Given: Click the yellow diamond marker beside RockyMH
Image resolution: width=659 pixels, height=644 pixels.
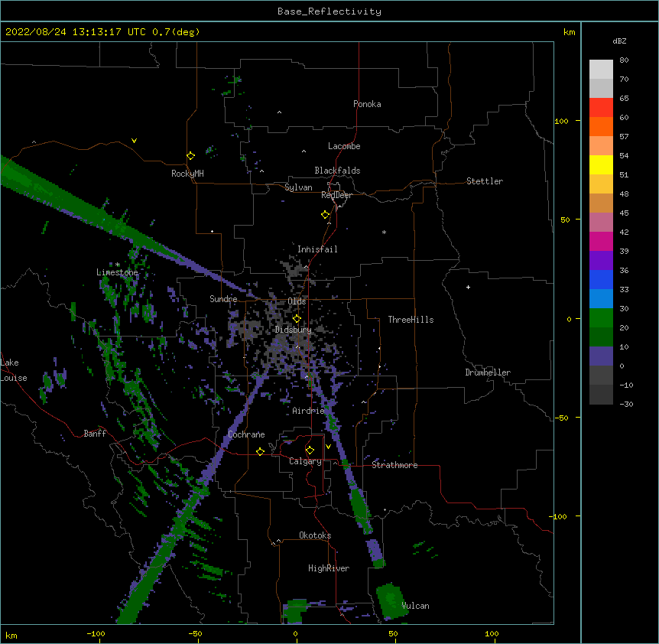Looking at the screenshot, I should (x=190, y=156).
